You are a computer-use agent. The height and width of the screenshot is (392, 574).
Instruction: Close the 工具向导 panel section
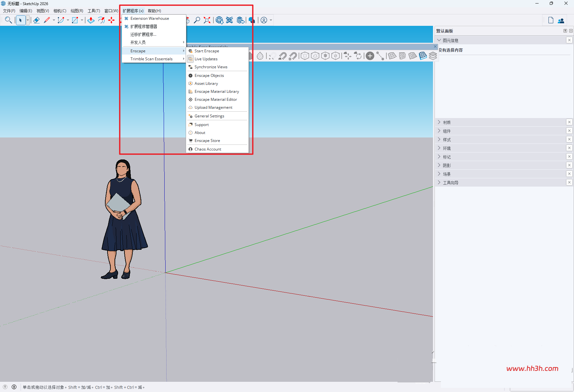[x=569, y=182]
